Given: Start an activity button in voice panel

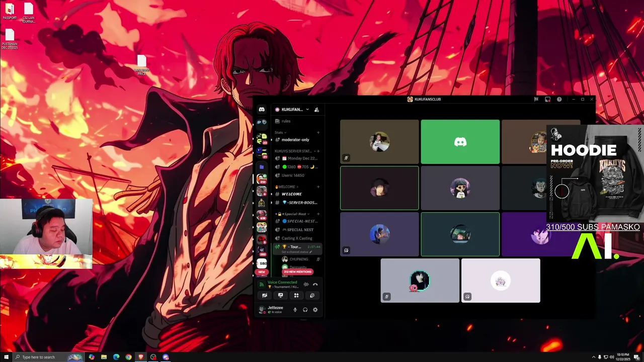Looking at the screenshot, I should coord(296,296).
